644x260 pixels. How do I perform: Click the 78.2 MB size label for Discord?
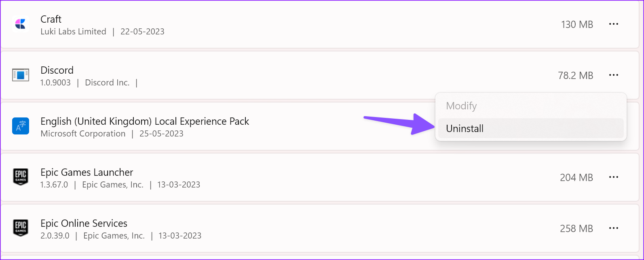[576, 75]
